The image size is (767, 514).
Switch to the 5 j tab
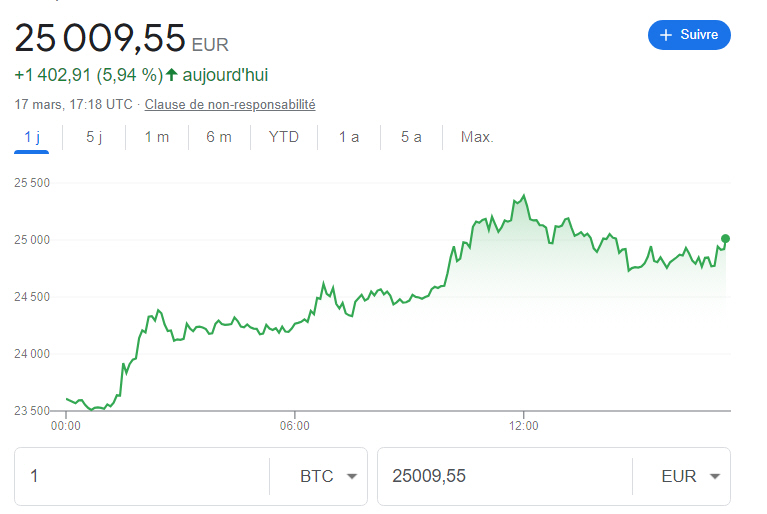click(x=94, y=137)
